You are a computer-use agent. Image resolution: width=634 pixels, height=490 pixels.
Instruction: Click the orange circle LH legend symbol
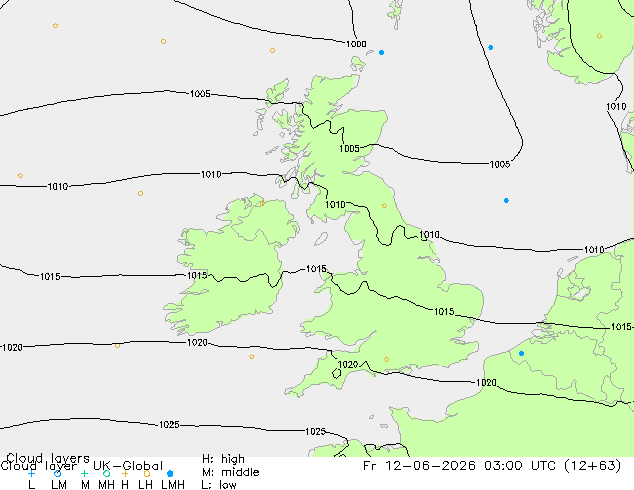coord(147,473)
